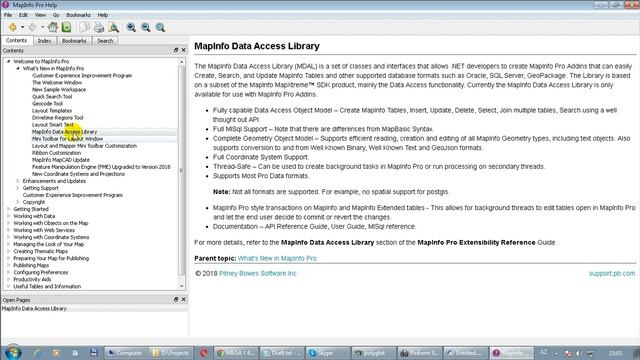Switch to the Chrome MEGA taskbar button

tap(236, 353)
